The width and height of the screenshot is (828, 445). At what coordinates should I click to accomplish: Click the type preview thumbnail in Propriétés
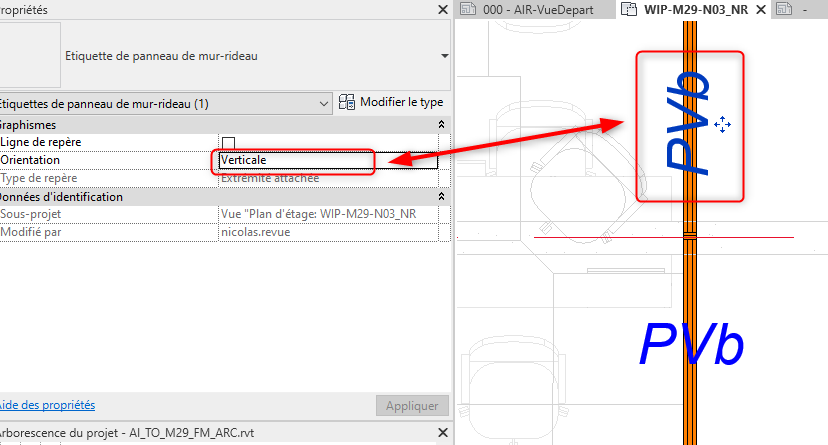click(x=30, y=56)
